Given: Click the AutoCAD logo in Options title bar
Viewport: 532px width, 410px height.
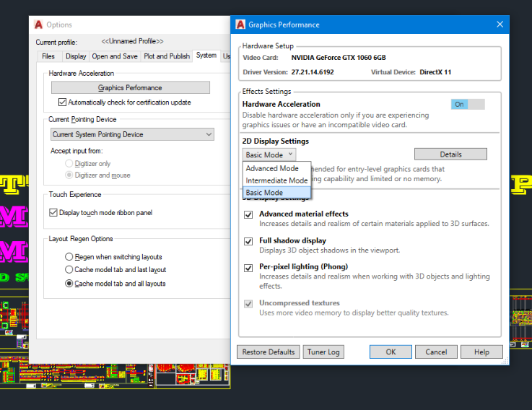Looking at the screenshot, I should click(39, 25).
